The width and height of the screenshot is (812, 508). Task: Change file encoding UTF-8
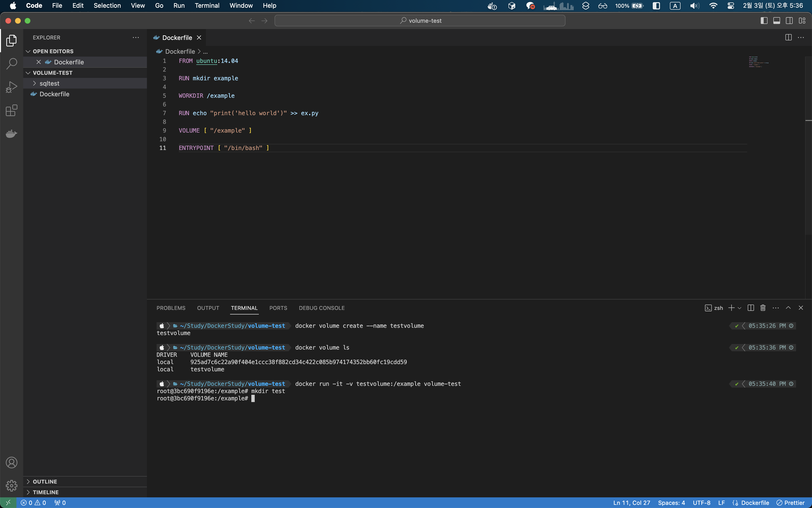[x=702, y=503]
